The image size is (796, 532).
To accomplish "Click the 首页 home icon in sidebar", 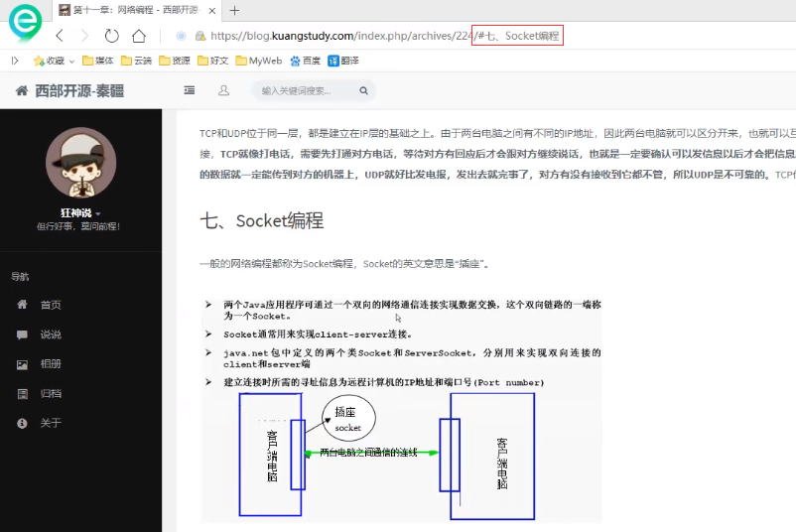I will [x=22, y=305].
